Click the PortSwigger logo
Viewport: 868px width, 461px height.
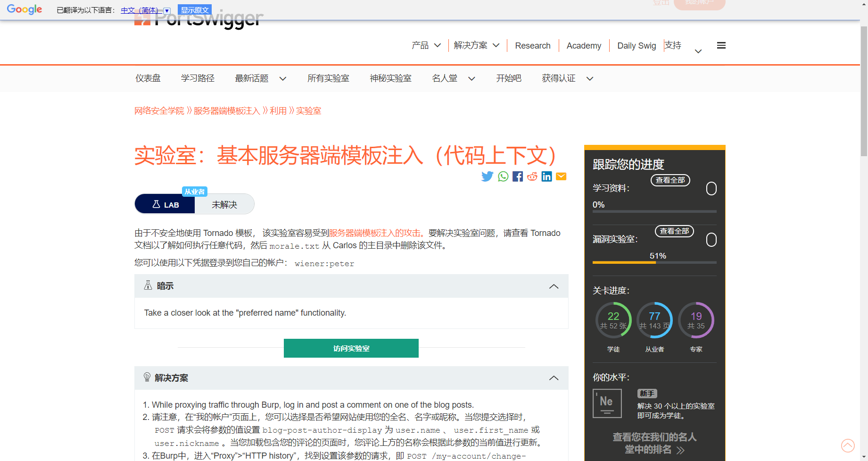tap(198, 19)
